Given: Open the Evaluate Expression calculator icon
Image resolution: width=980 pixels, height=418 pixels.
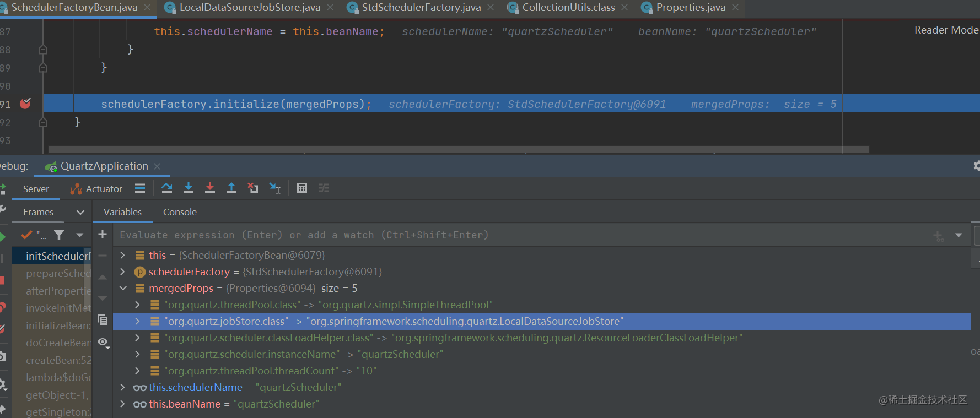Looking at the screenshot, I should tap(302, 188).
